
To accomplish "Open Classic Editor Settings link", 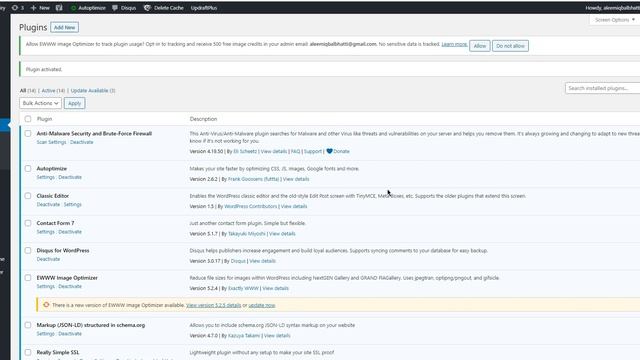I will coord(73,204).
